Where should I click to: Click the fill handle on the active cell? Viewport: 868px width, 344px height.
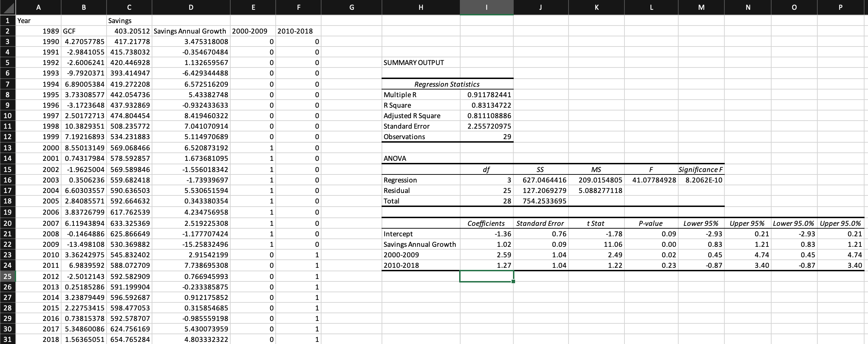(513, 281)
